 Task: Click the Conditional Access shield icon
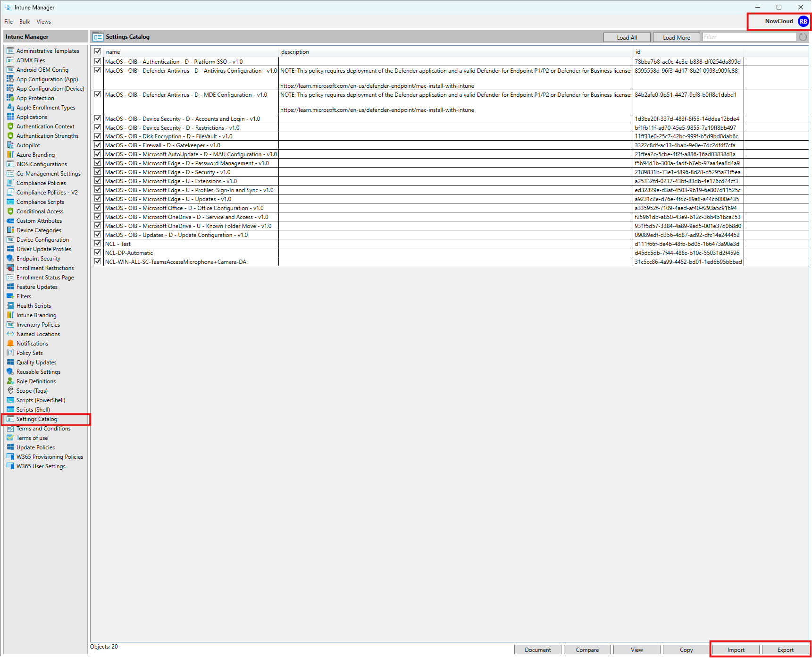click(x=10, y=211)
